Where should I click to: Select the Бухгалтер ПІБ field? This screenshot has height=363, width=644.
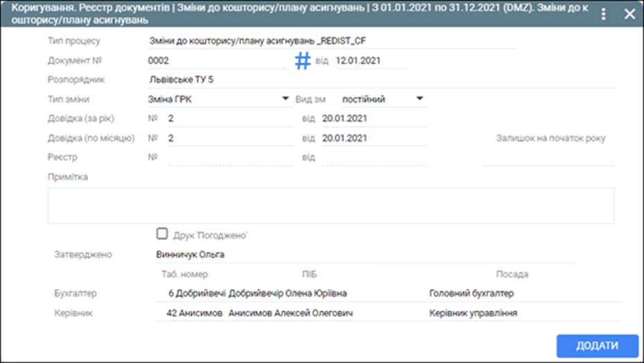coord(324,294)
